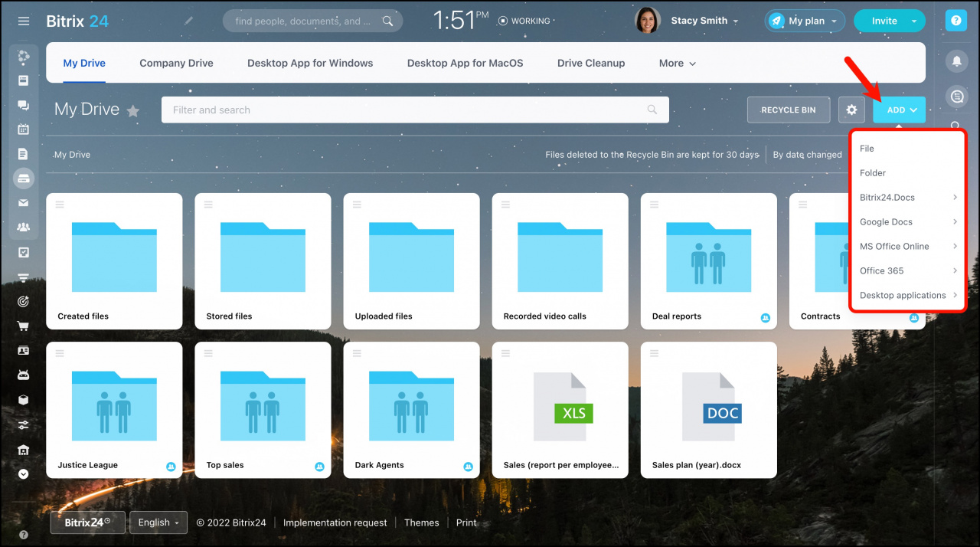Viewport: 980px width, 547px height.
Task: Open the Workgroups people sidebar icon
Action: tap(24, 228)
